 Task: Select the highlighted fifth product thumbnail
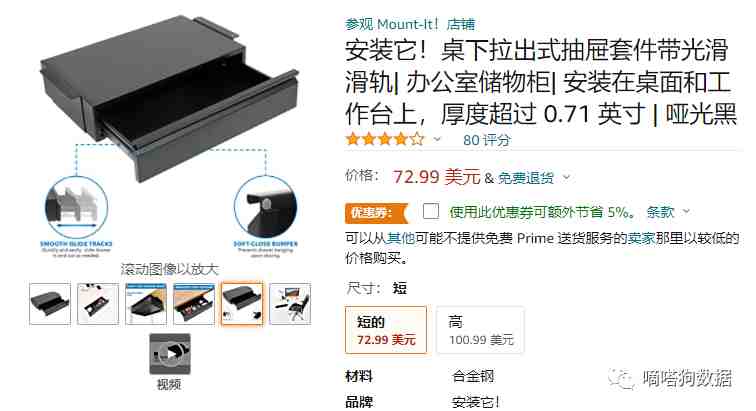coord(242,304)
